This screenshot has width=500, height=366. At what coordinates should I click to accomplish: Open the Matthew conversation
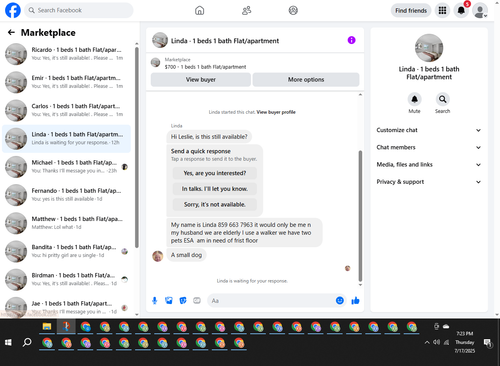pyautogui.click(x=66, y=223)
